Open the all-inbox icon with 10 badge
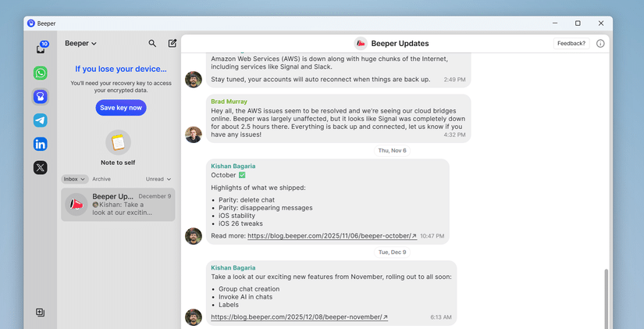 click(x=41, y=48)
